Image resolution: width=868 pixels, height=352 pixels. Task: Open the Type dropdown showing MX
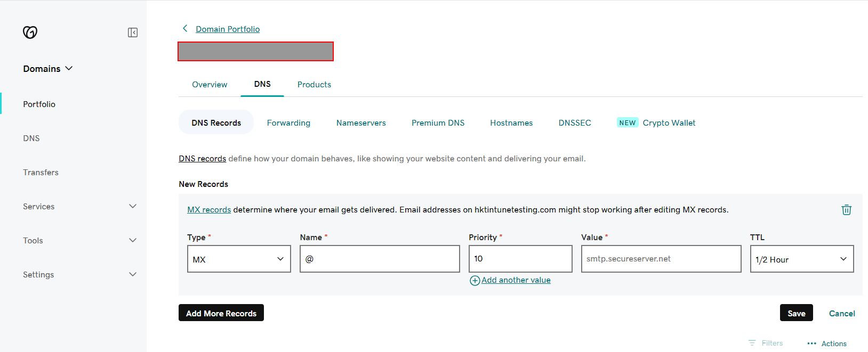click(x=239, y=259)
